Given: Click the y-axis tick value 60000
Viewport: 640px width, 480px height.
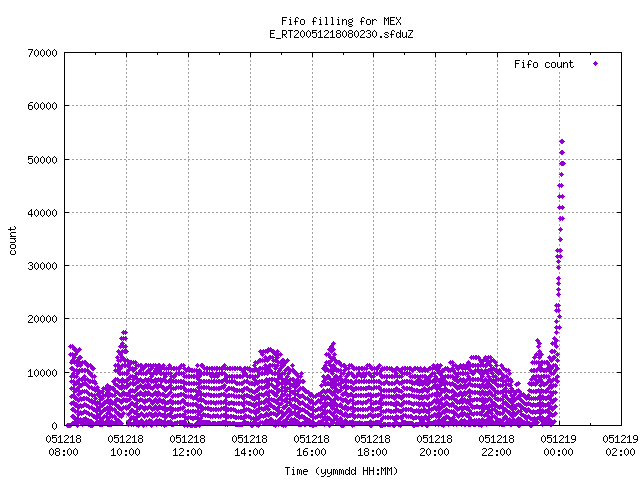Looking at the screenshot, I should tap(42, 106).
